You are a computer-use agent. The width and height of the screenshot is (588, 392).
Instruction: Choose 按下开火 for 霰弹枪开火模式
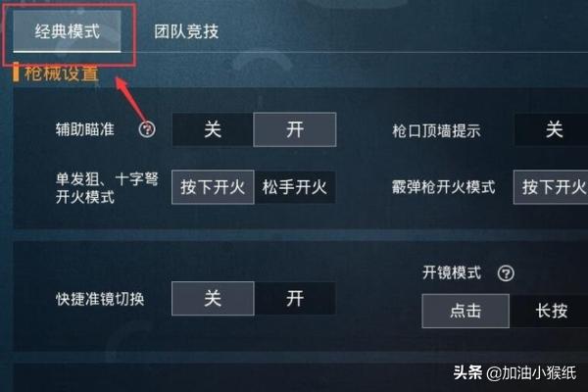coord(551,187)
